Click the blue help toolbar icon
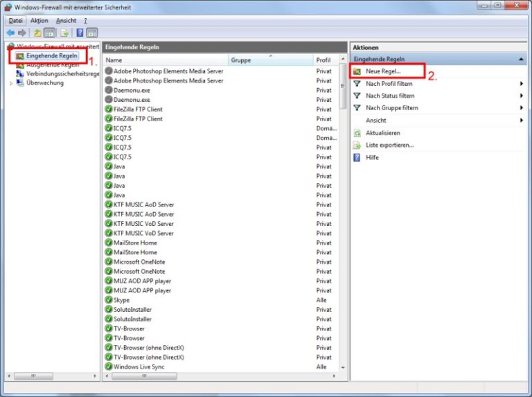The image size is (532, 397). (80, 33)
